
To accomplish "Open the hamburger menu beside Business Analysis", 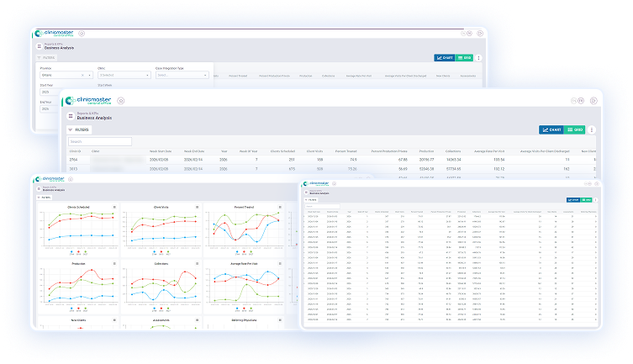I will 71,117.
